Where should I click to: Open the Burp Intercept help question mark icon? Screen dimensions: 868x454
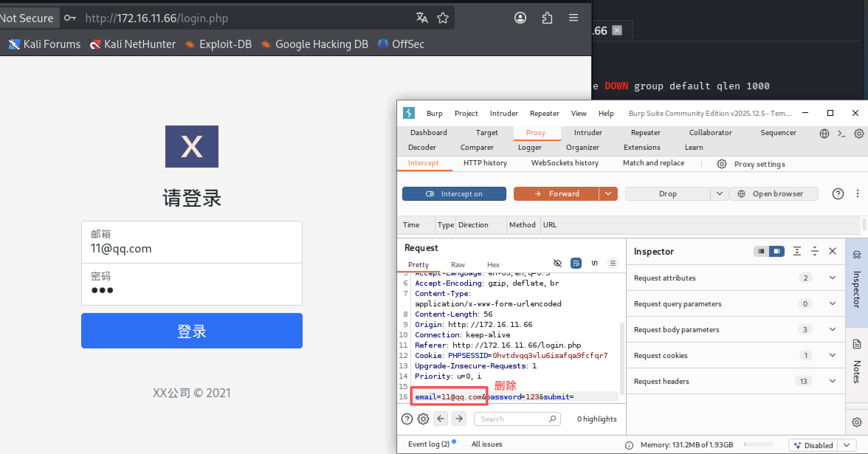pos(838,194)
